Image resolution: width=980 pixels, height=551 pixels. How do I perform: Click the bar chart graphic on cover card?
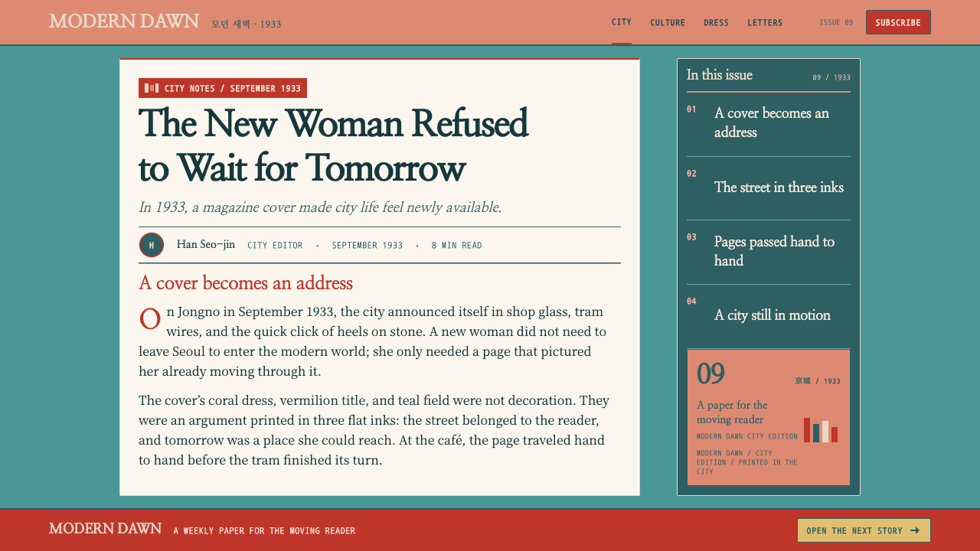pyautogui.click(x=821, y=430)
